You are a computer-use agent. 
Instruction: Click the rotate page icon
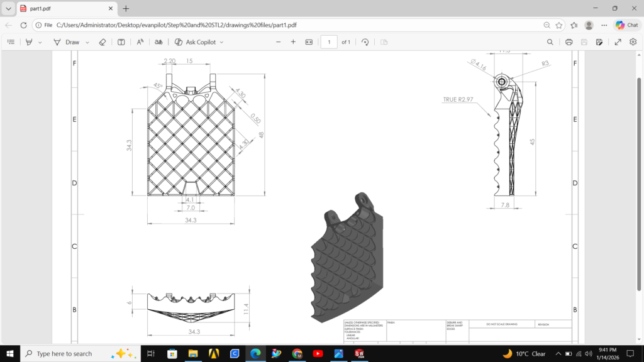point(365,42)
